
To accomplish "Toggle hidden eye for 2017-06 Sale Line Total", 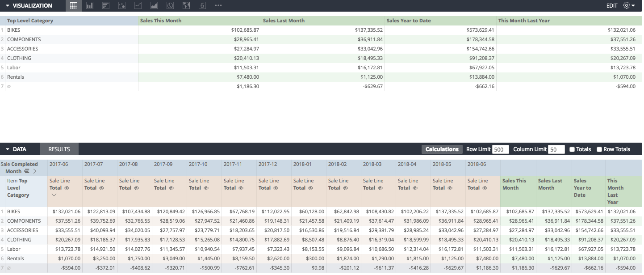I will pos(67,188).
